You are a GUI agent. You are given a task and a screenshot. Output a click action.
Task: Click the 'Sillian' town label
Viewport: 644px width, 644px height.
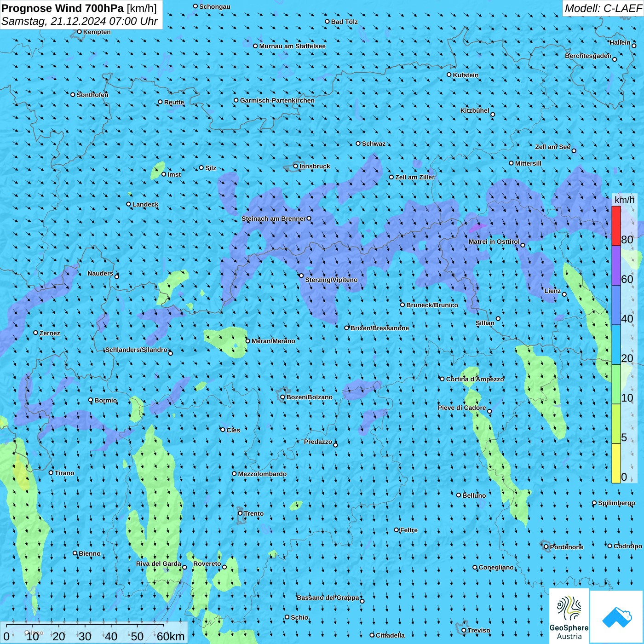point(485,323)
